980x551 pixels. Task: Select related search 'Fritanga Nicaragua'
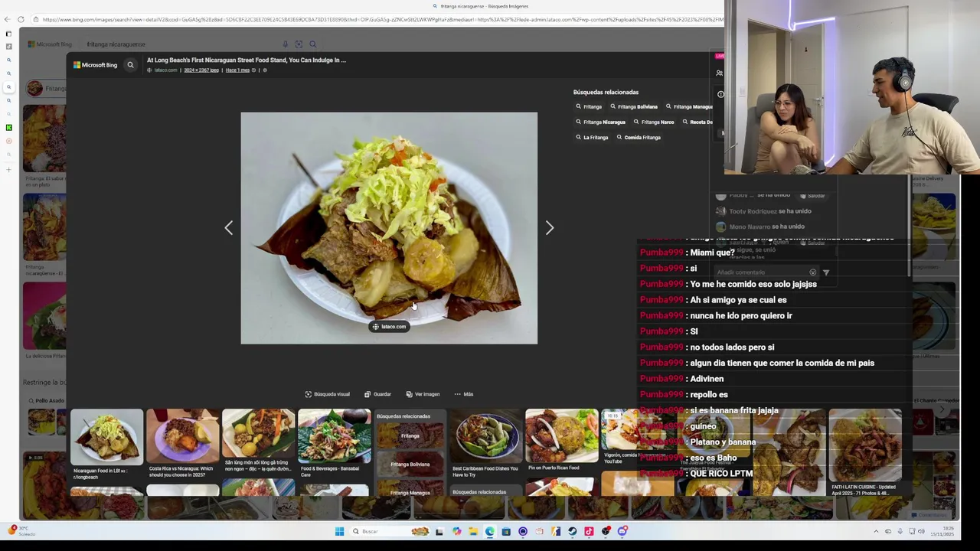[600, 122]
